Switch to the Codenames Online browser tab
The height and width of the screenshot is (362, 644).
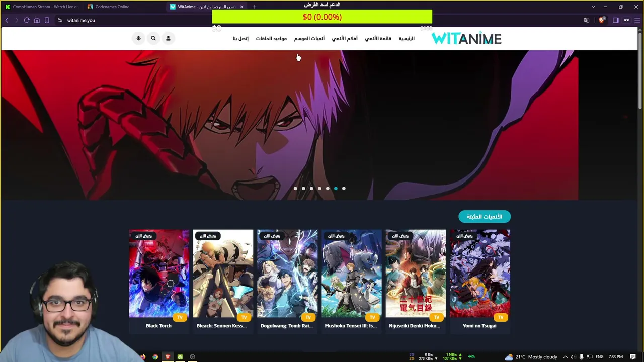click(x=123, y=7)
